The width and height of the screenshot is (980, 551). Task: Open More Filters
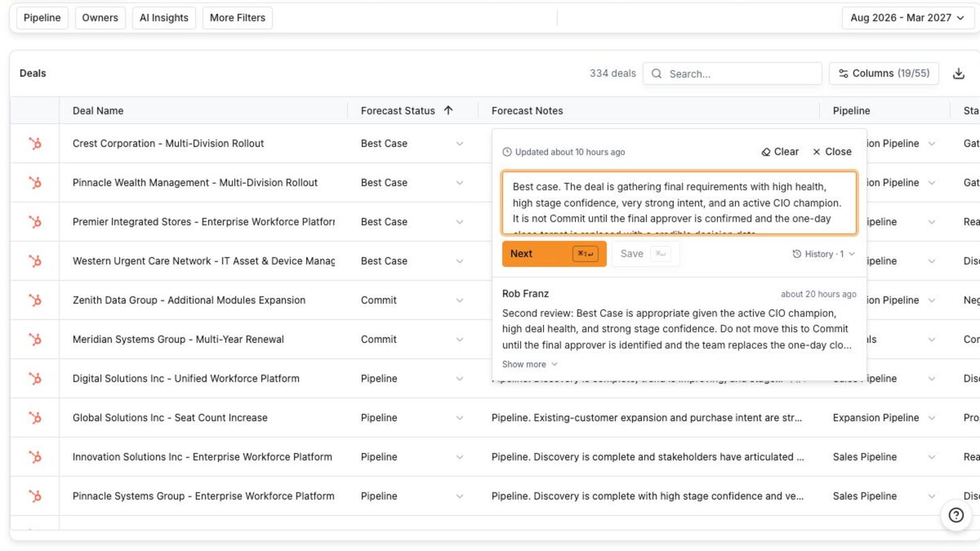pos(238,18)
